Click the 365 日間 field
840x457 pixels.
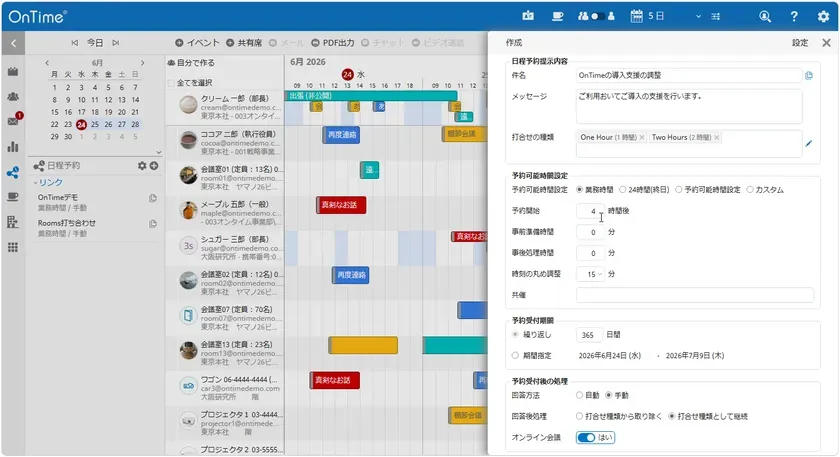(589, 335)
